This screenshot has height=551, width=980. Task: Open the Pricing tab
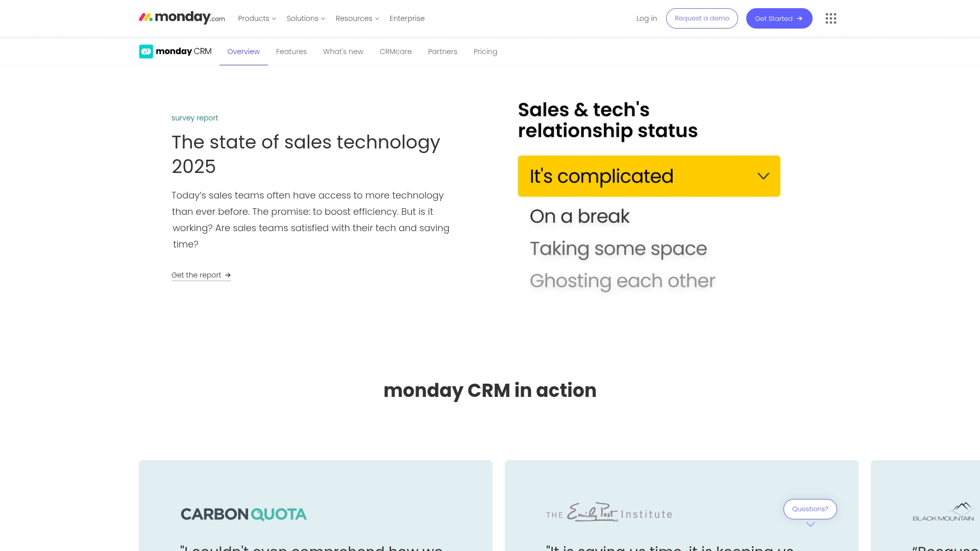(x=485, y=52)
